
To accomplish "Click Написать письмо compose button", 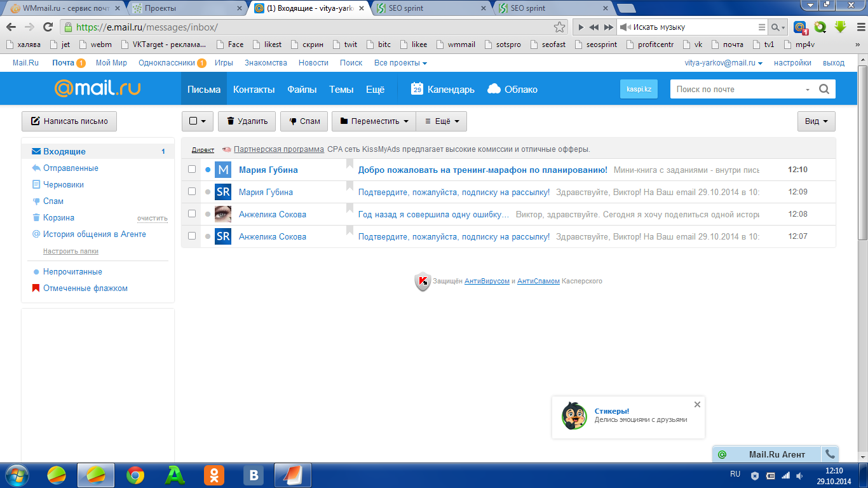I will (69, 121).
